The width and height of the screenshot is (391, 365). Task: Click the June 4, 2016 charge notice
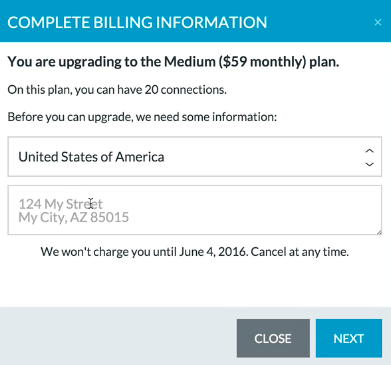[195, 252]
